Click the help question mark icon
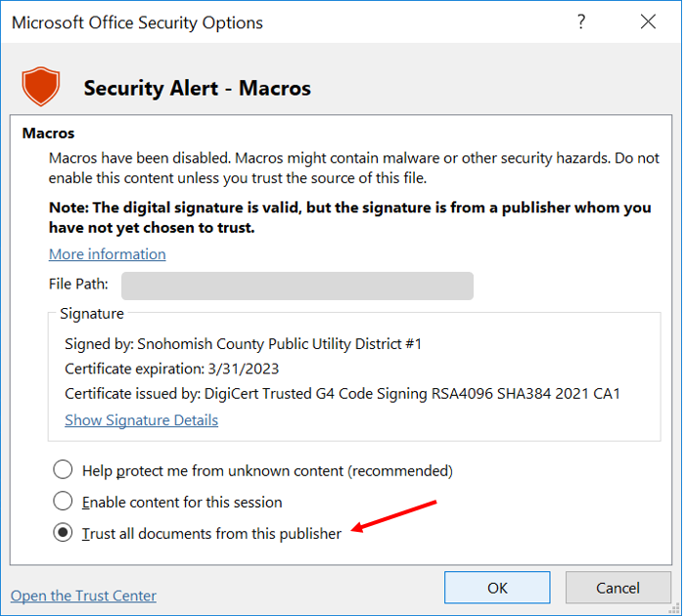The image size is (685, 616). point(580,22)
